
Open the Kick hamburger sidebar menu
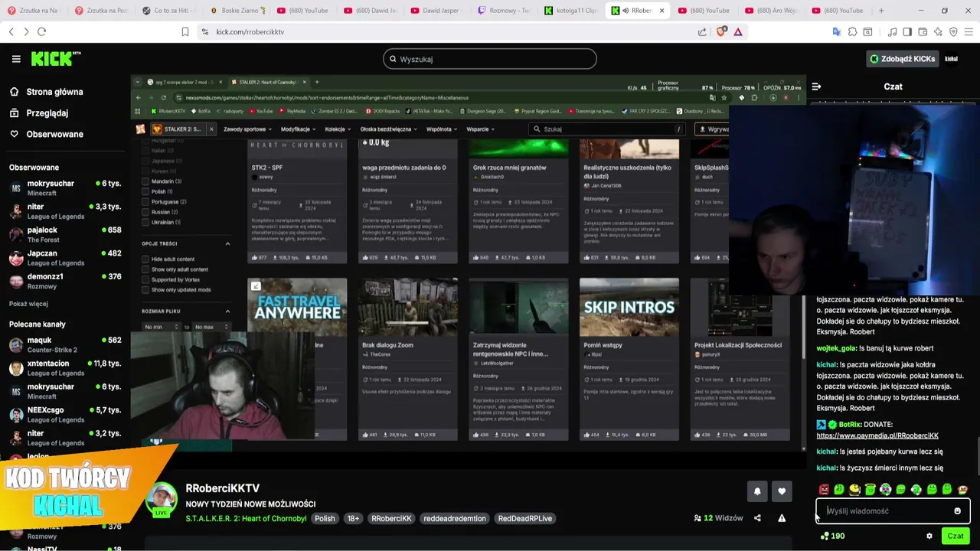click(16, 59)
